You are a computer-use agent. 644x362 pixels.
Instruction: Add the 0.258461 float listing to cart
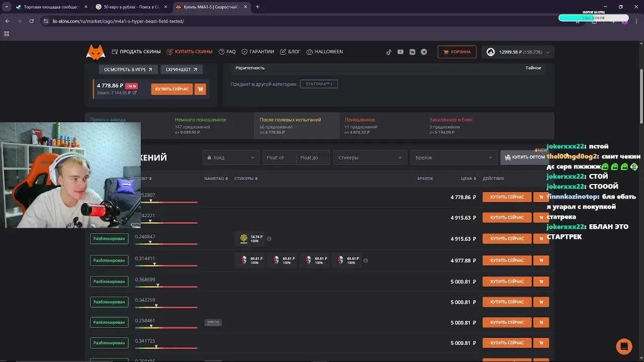pyautogui.click(x=541, y=322)
